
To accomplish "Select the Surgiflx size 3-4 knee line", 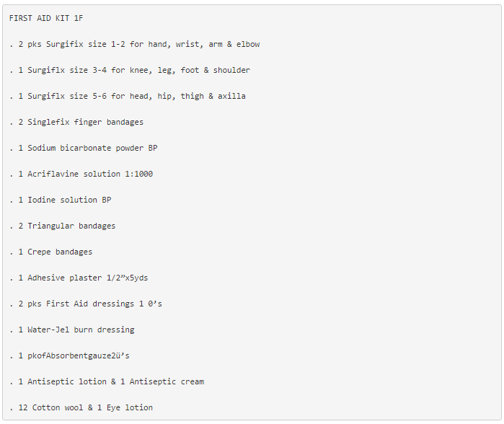I will (x=130, y=71).
